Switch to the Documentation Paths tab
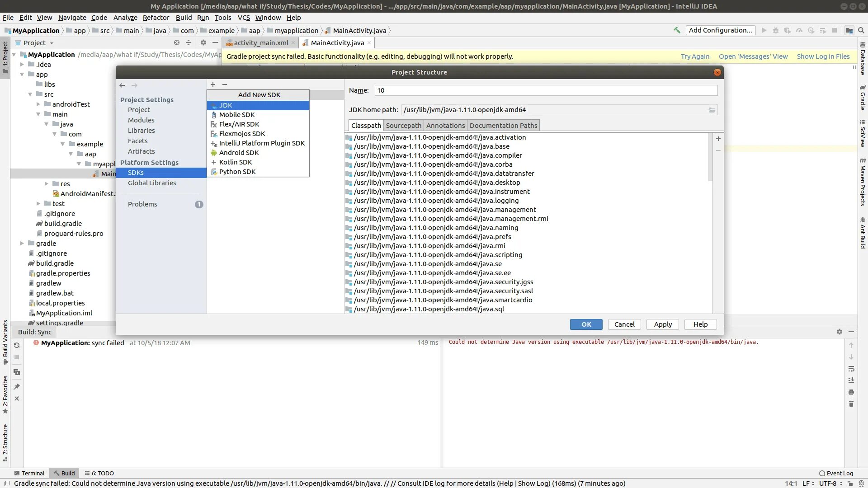This screenshot has width=868, height=488. [503, 125]
